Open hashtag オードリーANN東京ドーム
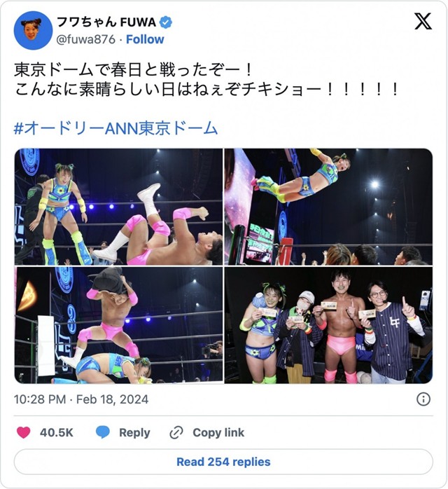Viewport: 448px width, 489px height. click(115, 128)
